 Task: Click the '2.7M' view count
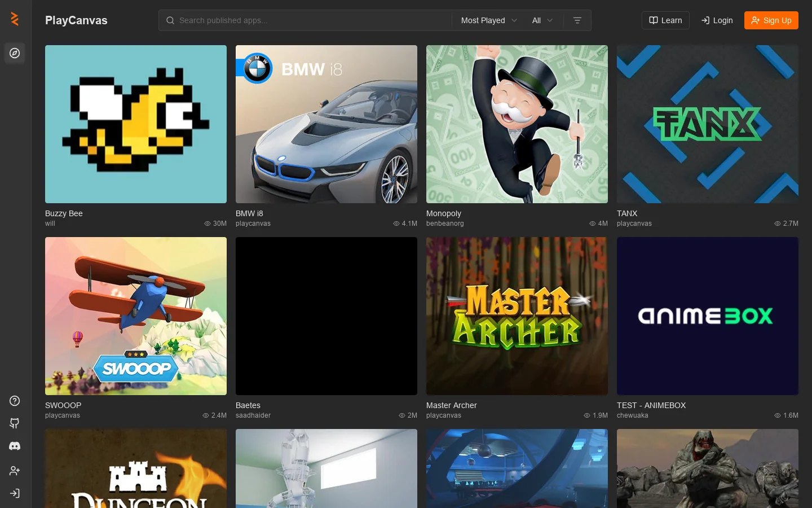[x=791, y=224]
